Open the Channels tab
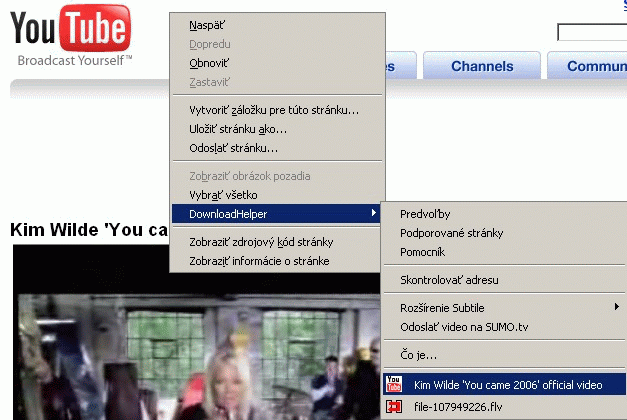The width and height of the screenshot is (627, 420). tap(482, 66)
